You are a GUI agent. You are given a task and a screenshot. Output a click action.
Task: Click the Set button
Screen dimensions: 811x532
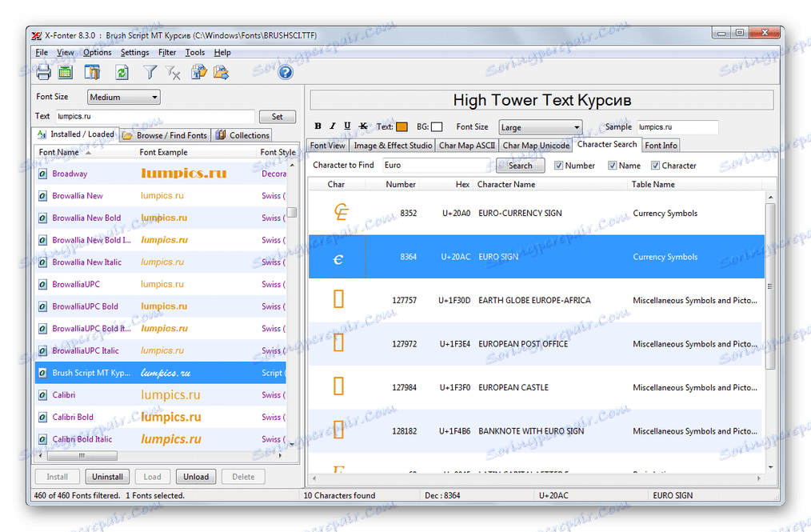(278, 117)
